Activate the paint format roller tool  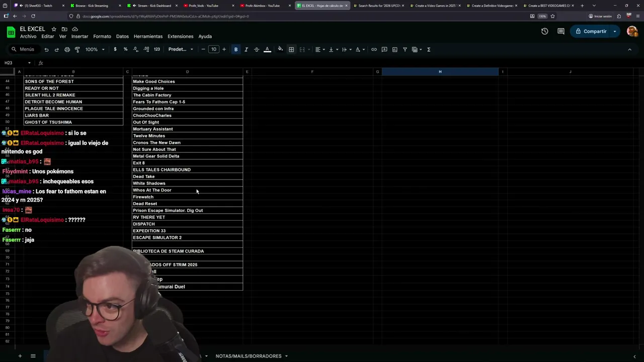tap(77, 49)
